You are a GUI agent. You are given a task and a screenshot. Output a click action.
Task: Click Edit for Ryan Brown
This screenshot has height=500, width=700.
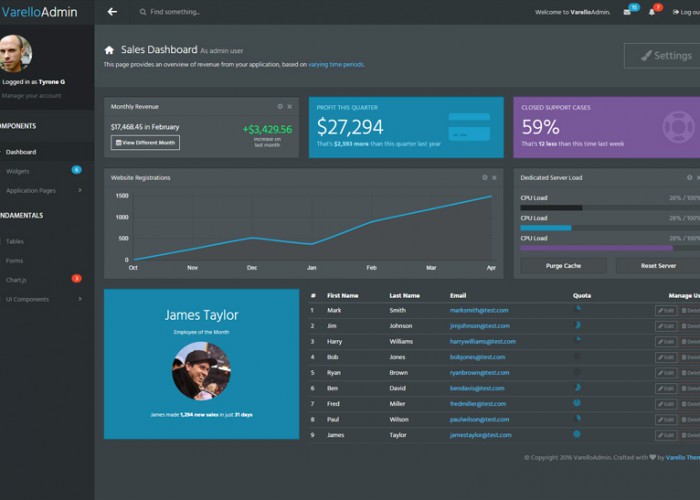(666, 373)
